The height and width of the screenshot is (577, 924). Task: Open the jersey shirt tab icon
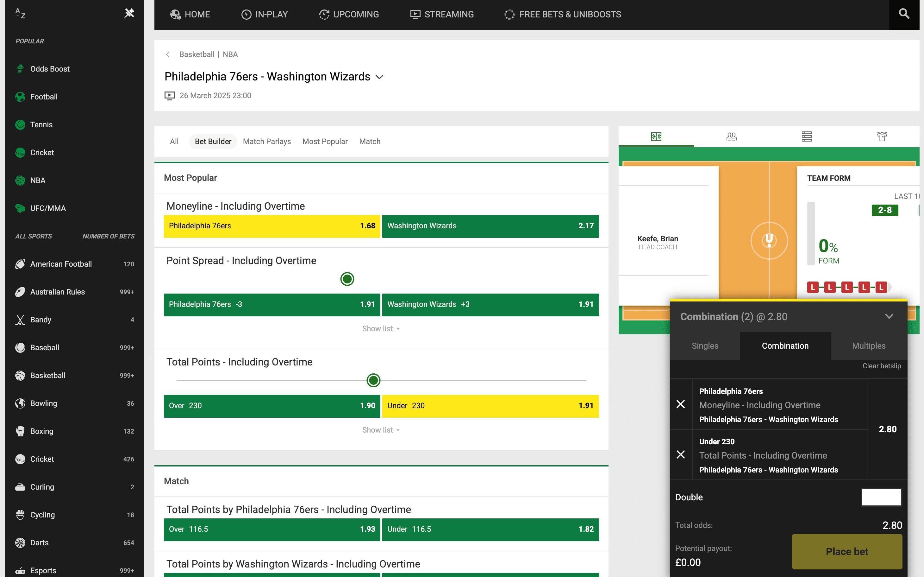[882, 136]
